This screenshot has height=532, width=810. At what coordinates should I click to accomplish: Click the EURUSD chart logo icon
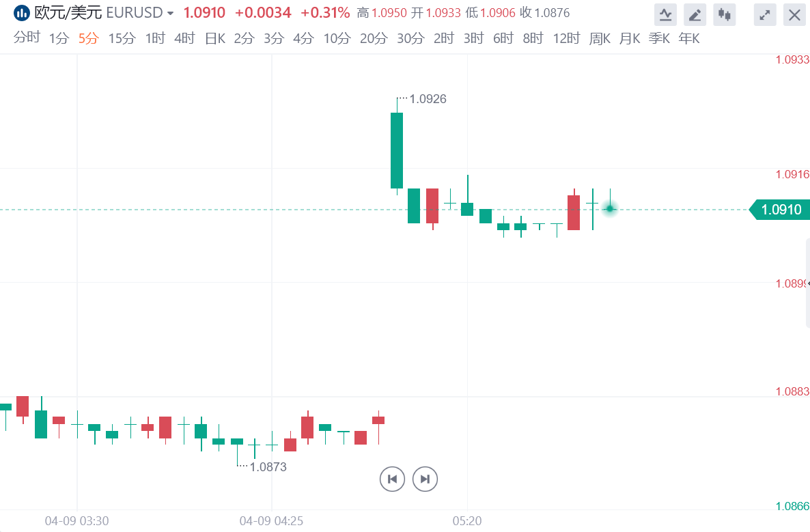coord(21,13)
